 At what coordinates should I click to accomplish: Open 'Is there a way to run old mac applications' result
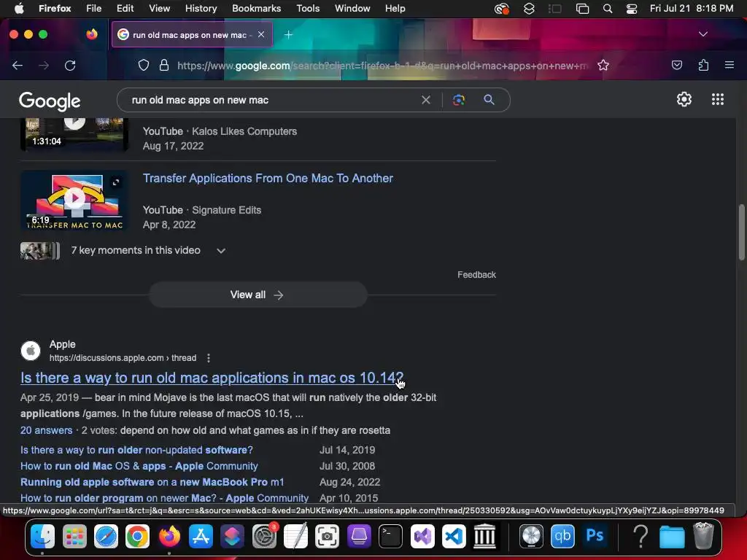point(212,378)
